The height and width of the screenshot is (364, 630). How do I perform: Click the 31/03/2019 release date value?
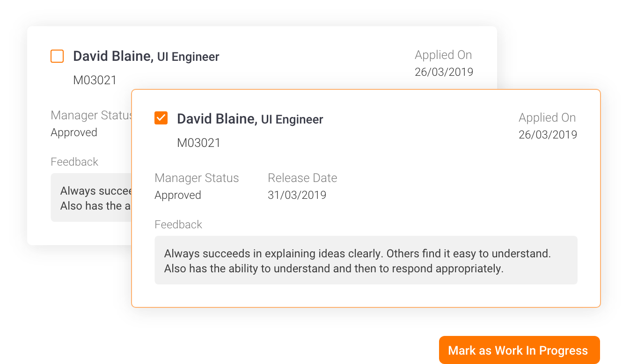point(297,195)
